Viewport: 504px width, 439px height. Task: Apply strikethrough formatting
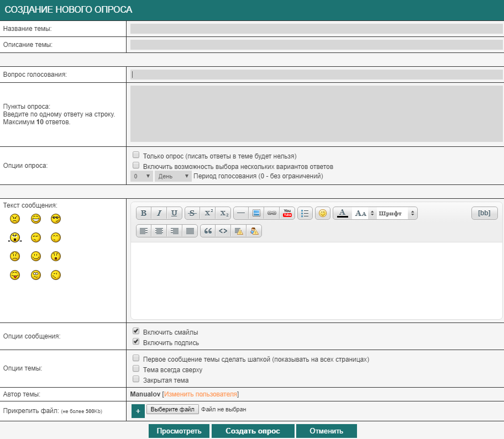point(192,213)
